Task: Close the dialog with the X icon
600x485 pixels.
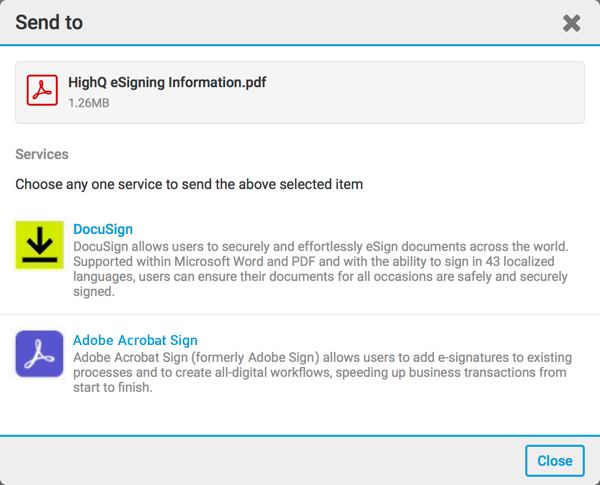Action: 571,23
